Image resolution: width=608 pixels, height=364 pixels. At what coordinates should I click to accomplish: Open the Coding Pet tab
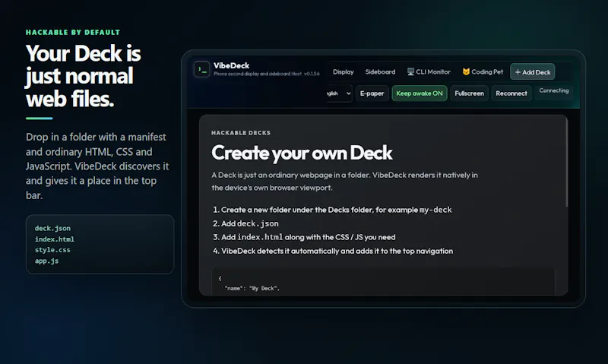[x=483, y=71]
